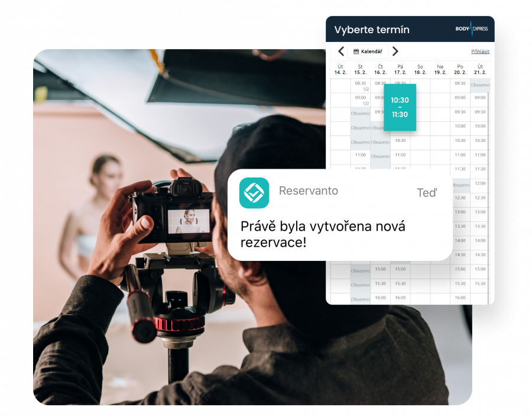Click the Reservanto teal notification icon
The image size is (532, 417).
pos(254,193)
